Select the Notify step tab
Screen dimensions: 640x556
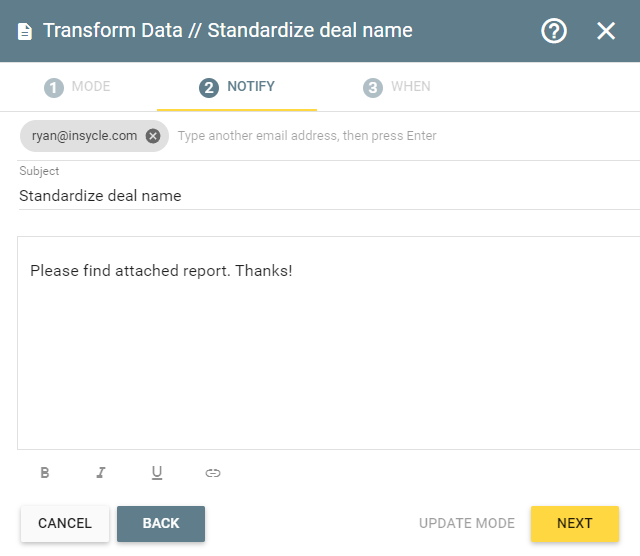tap(237, 87)
